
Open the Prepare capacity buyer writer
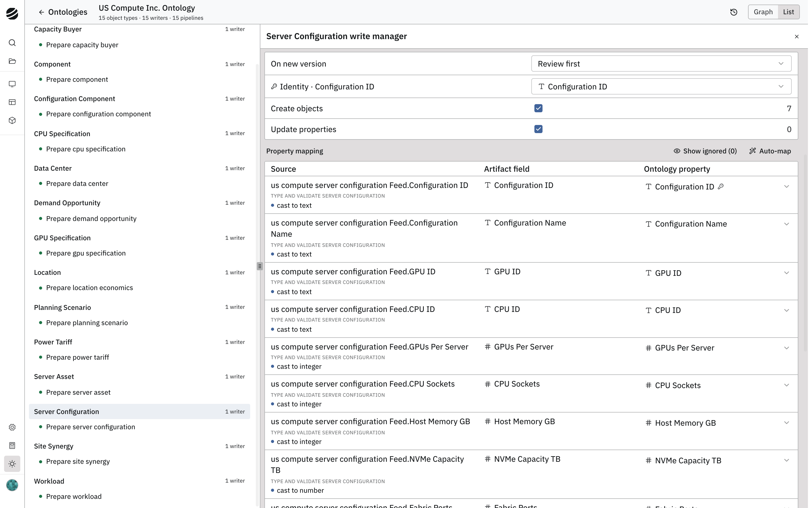82,45
